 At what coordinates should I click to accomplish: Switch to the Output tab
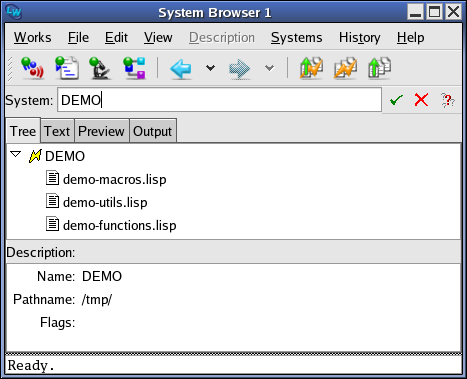(153, 131)
